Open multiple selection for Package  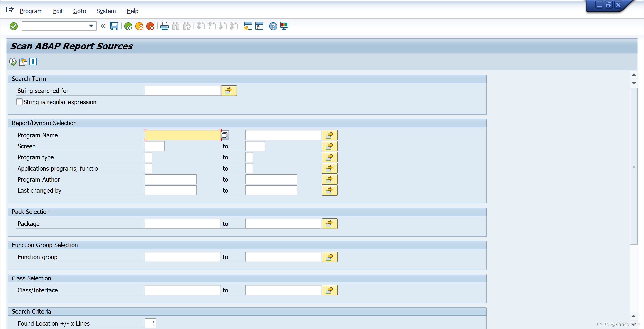point(330,223)
